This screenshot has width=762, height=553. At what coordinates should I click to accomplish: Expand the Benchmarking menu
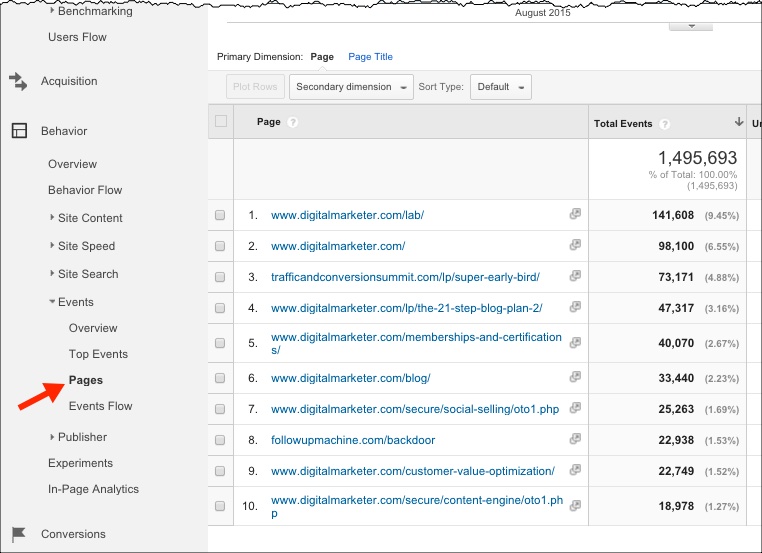[52, 10]
